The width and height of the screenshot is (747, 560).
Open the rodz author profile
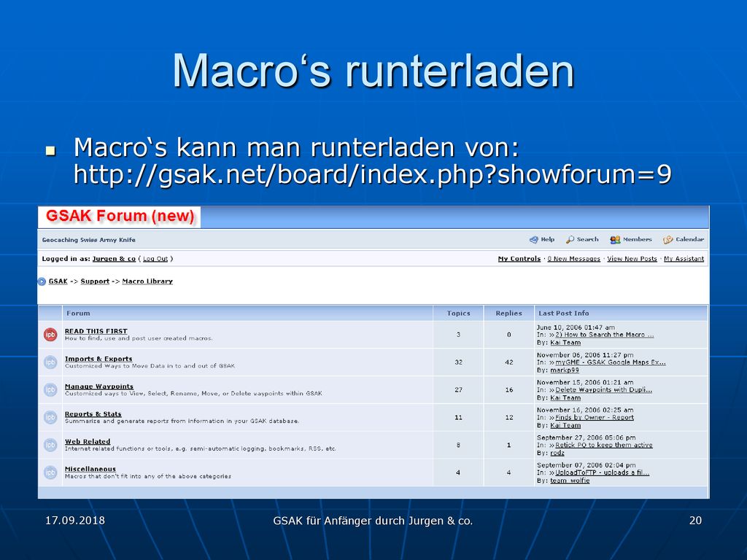[557, 453]
